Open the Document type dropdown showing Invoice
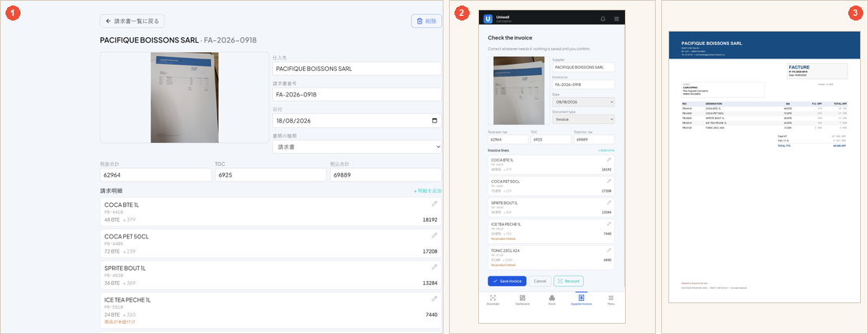This screenshot has height=334, width=868. (x=583, y=119)
